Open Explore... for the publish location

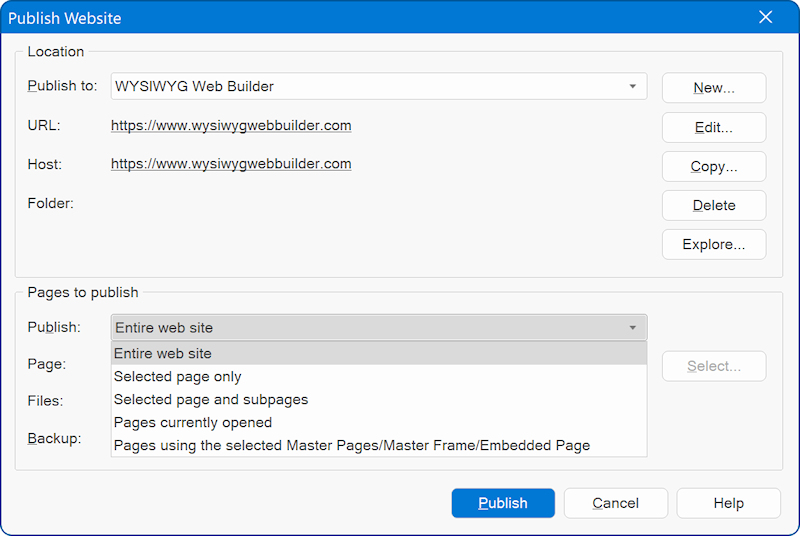click(714, 244)
